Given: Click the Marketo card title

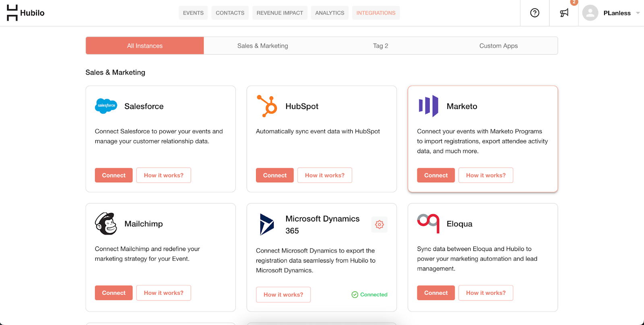Looking at the screenshot, I should click(x=462, y=106).
